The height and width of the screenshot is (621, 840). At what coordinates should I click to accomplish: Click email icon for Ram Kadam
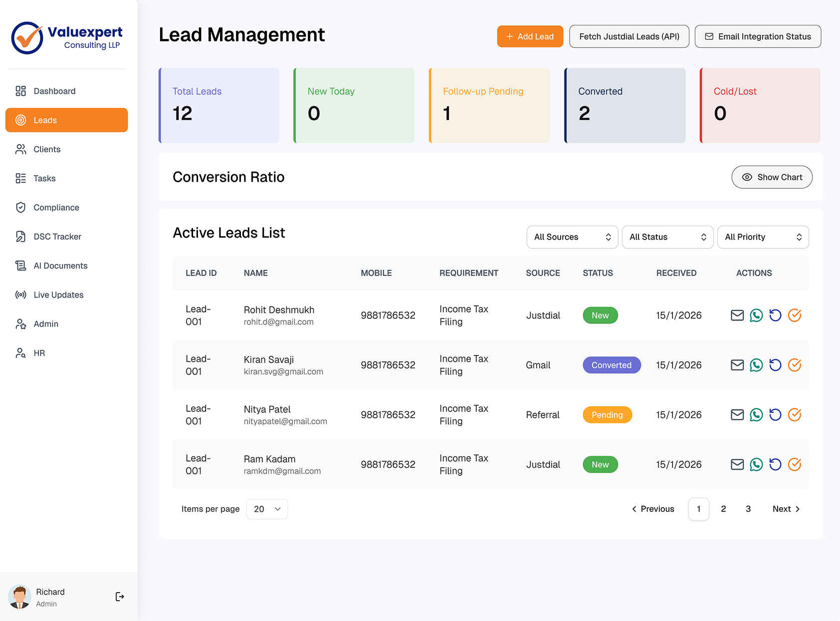(737, 464)
